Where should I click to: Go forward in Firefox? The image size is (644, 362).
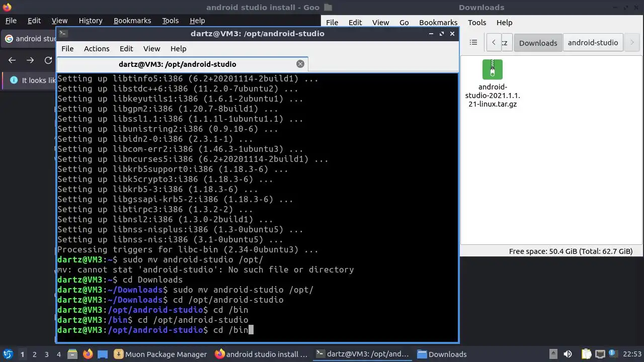tap(30, 60)
